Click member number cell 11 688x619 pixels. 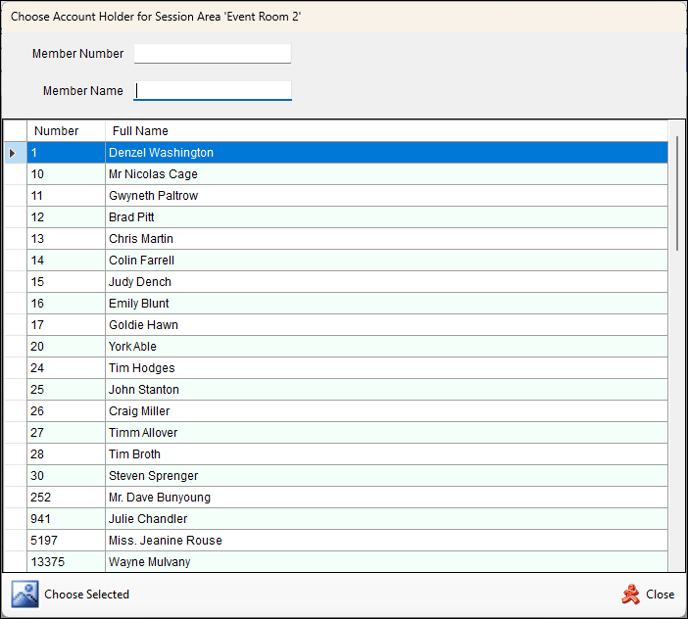pos(66,196)
